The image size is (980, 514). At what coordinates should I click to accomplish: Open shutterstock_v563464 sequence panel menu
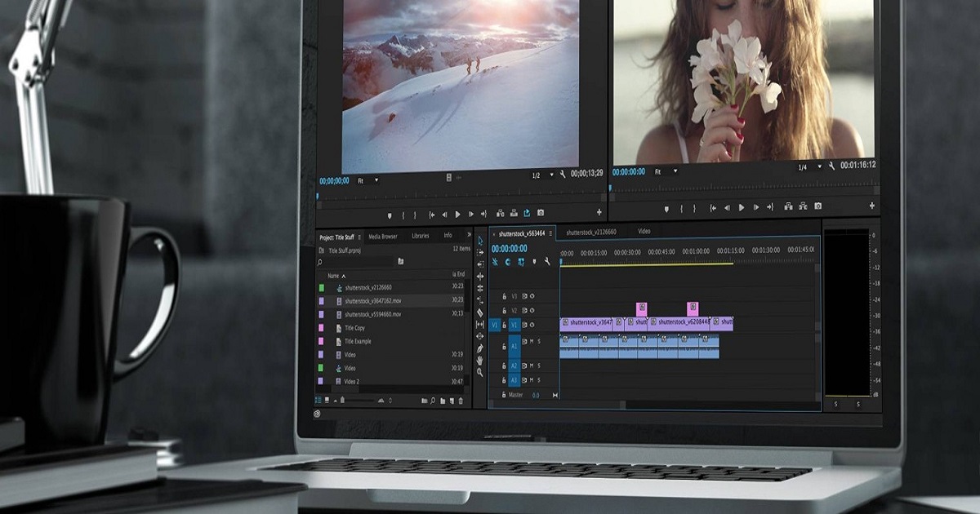pyautogui.click(x=550, y=233)
